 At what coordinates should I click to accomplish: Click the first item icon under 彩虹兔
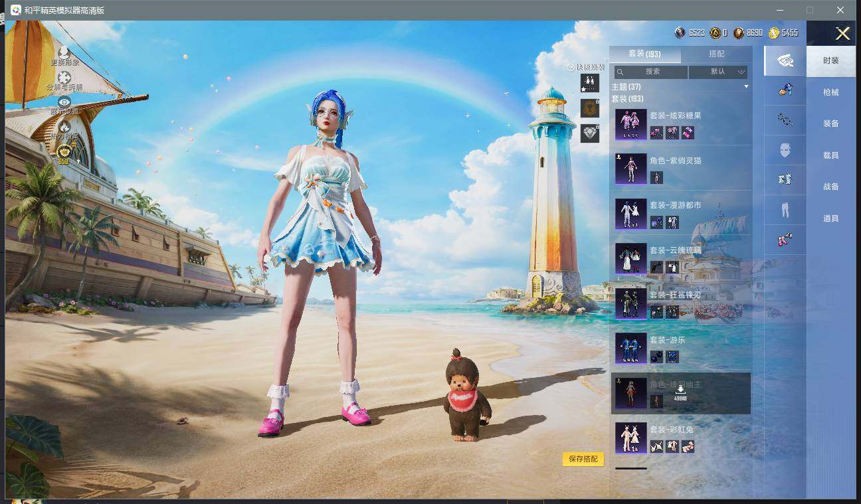tap(656, 446)
